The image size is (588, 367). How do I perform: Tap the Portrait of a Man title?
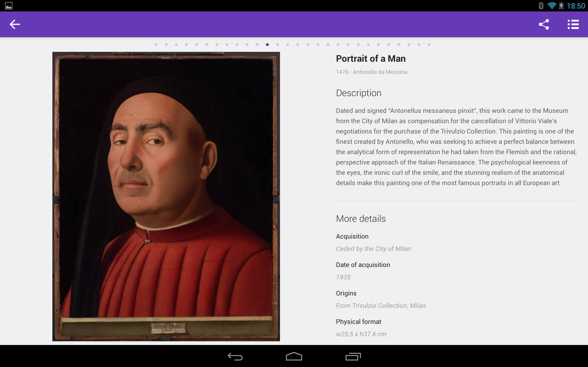point(370,59)
